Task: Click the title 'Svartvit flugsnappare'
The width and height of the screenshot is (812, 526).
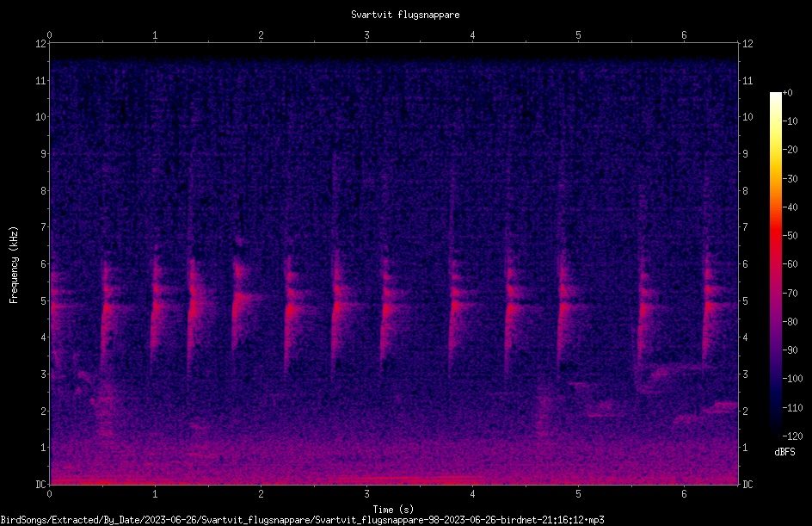Action: click(405, 15)
